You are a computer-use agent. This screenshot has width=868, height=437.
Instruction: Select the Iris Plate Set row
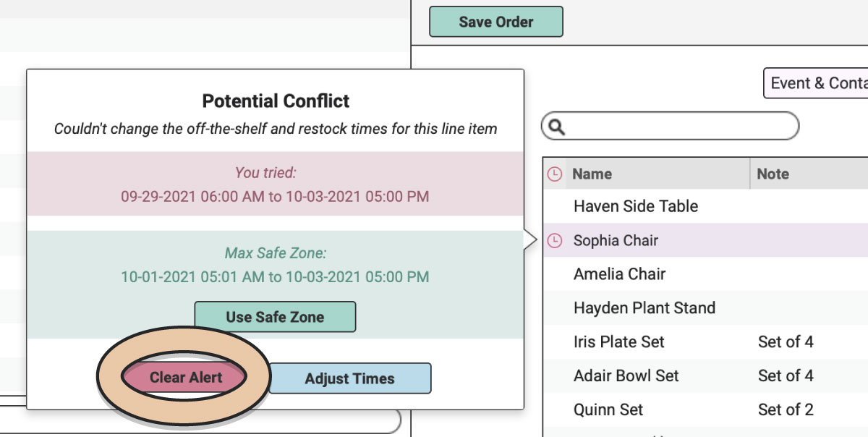pyautogui.click(x=705, y=342)
